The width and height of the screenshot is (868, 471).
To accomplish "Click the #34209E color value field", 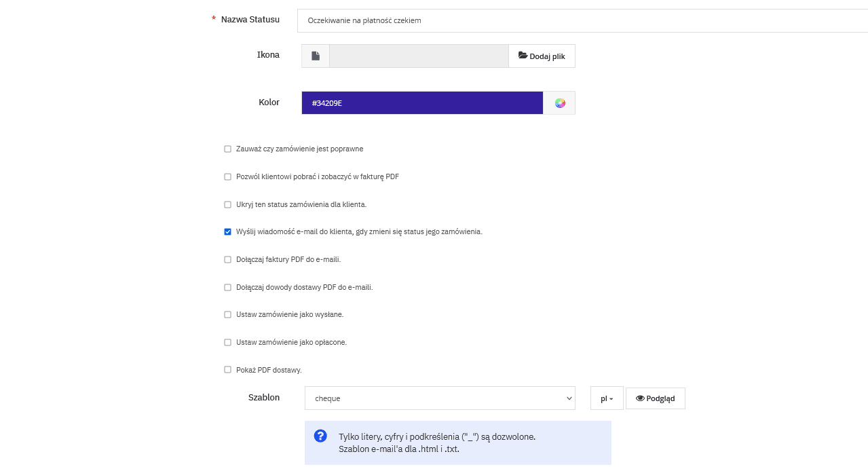I will point(422,103).
